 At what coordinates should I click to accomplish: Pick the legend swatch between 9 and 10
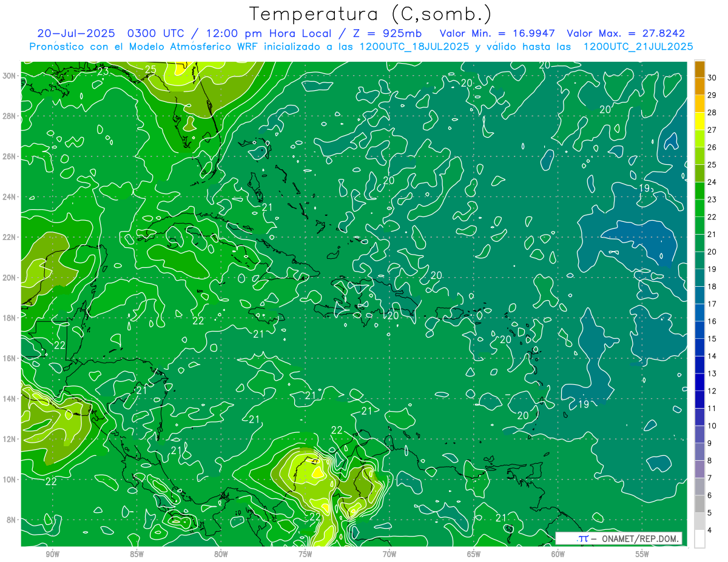(699, 434)
